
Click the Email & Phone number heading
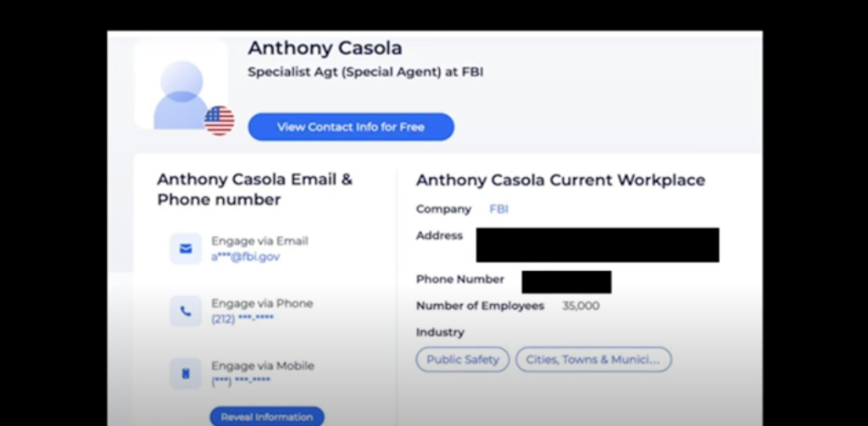click(x=254, y=190)
